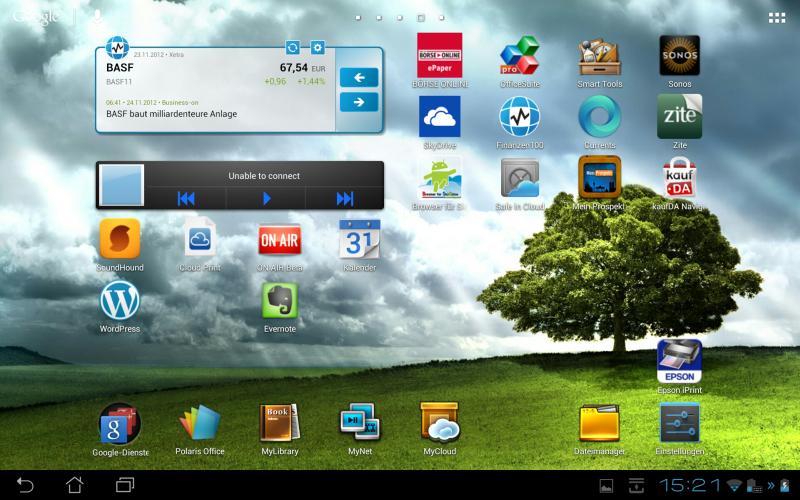Tap BASF stock price 67,54 EUR
The image size is (800, 500).
[303, 67]
